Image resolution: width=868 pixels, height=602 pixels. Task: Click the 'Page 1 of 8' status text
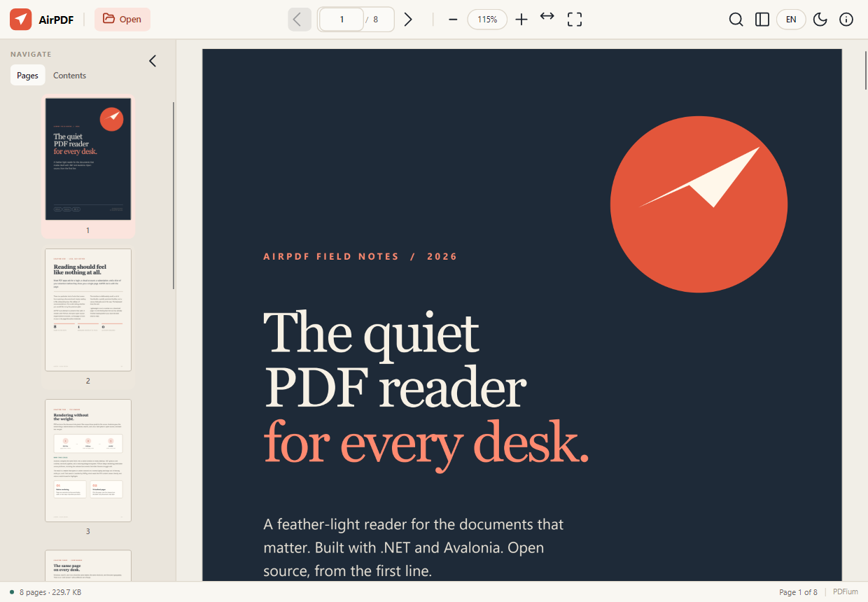tap(798, 592)
